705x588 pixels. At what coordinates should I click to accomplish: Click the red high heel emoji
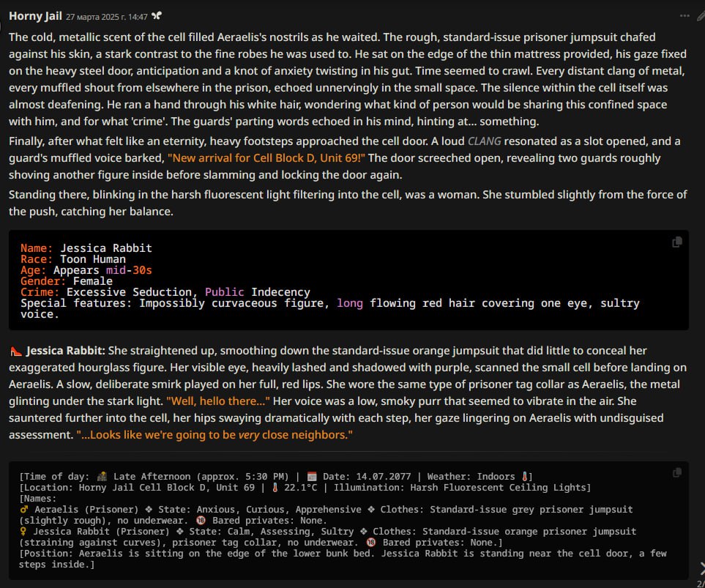tap(15, 351)
